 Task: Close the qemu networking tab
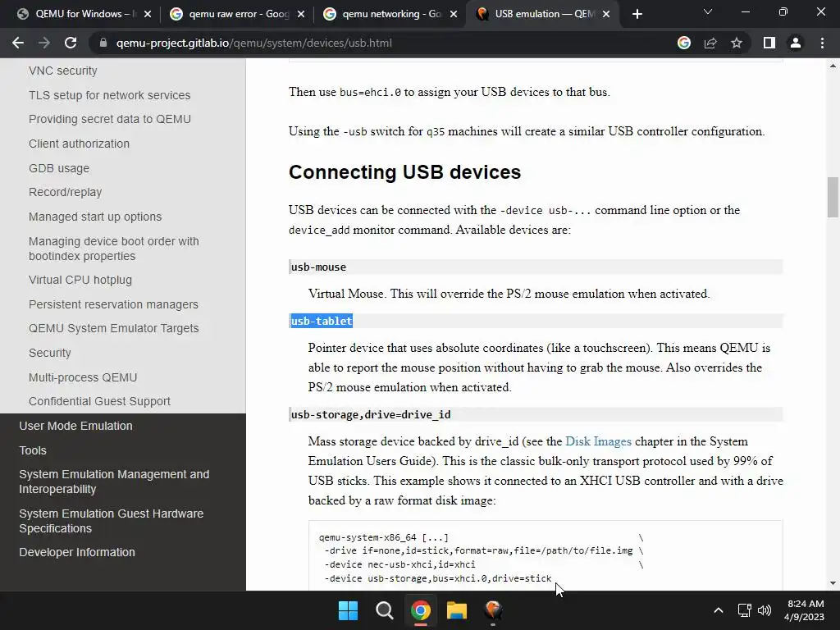tap(454, 14)
